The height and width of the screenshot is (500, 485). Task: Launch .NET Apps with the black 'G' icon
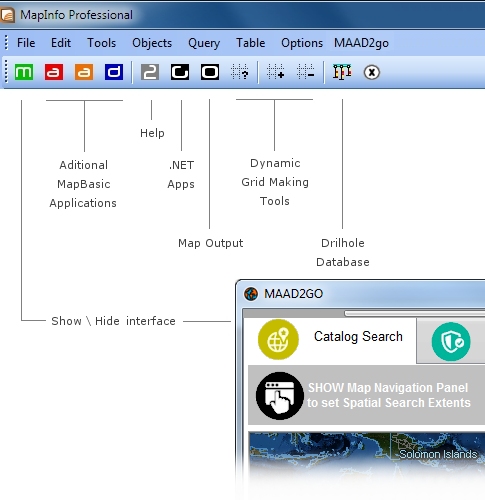[x=180, y=72]
